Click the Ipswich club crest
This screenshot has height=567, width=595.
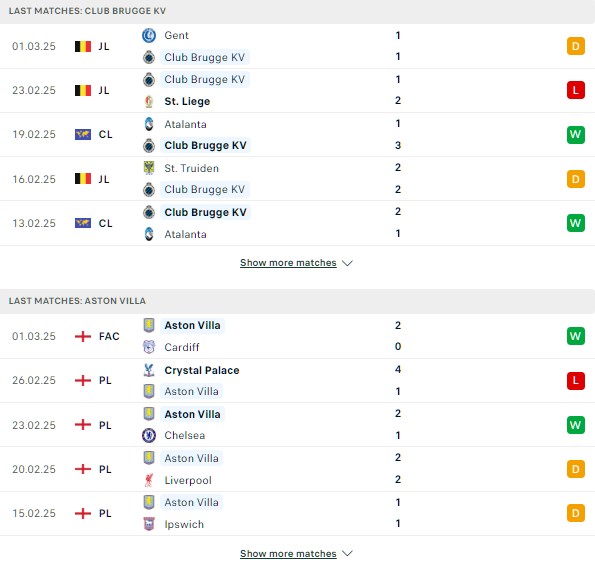tap(149, 524)
